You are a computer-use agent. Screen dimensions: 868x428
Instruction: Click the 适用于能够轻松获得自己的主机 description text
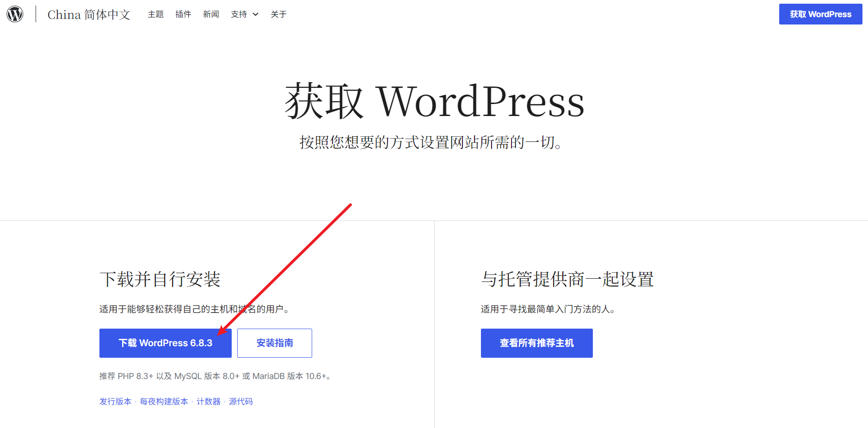click(195, 309)
